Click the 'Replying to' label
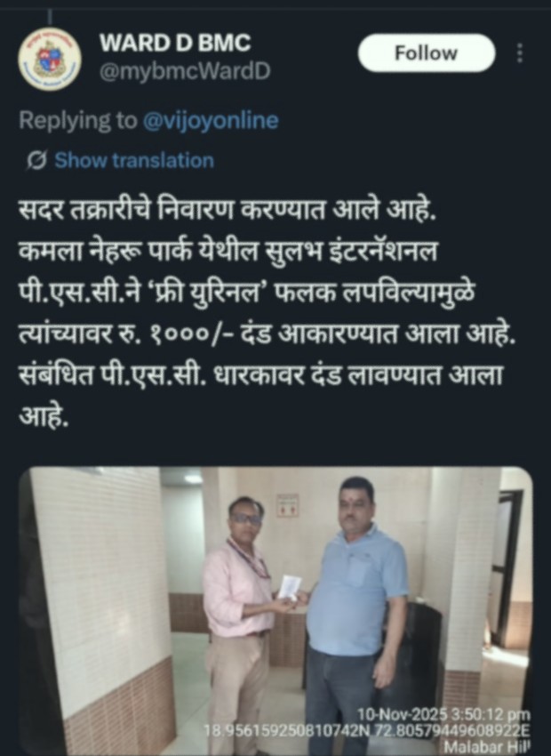Image resolution: width=551 pixels, height=756 pixels. pyautogui.click(x=78, y=121)
